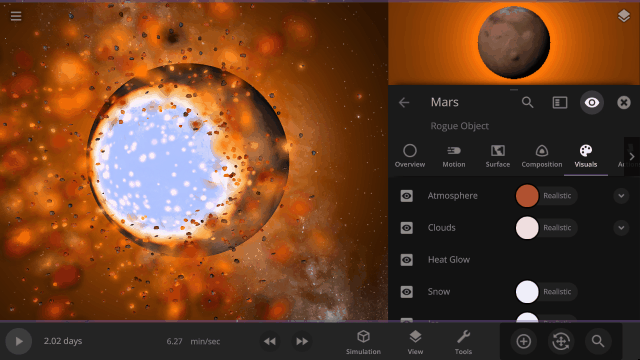Open the layers icon above Mars preview
Image resolution: width=640 pixels, height=360 pixels.
[623, 16]
